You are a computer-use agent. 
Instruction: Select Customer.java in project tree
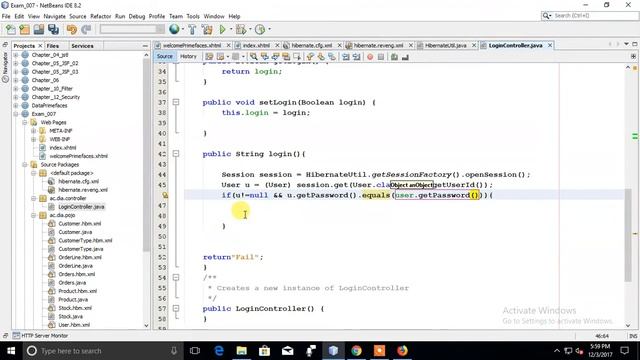point(75,232)
